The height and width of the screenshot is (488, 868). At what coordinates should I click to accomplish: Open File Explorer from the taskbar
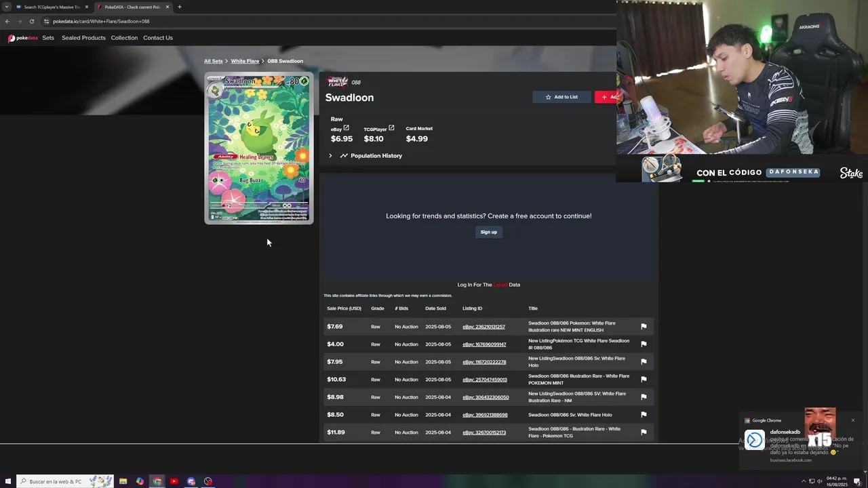[123, 481]
